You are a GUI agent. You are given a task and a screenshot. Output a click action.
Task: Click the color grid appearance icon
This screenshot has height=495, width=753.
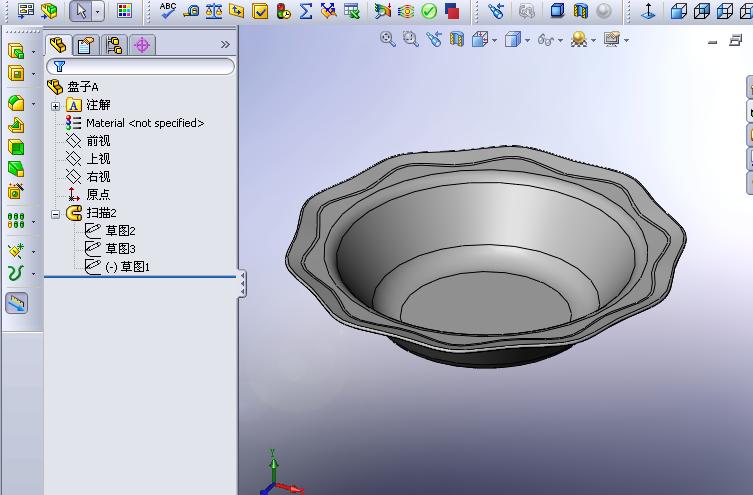click(124, 11)
